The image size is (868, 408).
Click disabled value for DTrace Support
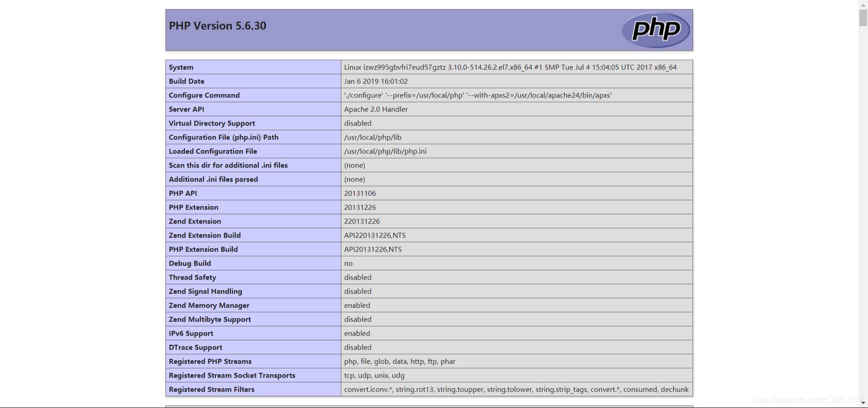click(358, 347)
